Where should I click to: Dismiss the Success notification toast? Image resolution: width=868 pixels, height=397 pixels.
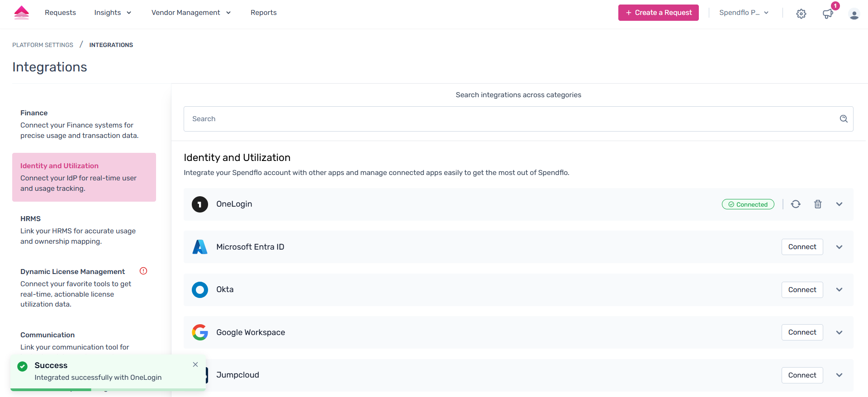click(195, 364)
